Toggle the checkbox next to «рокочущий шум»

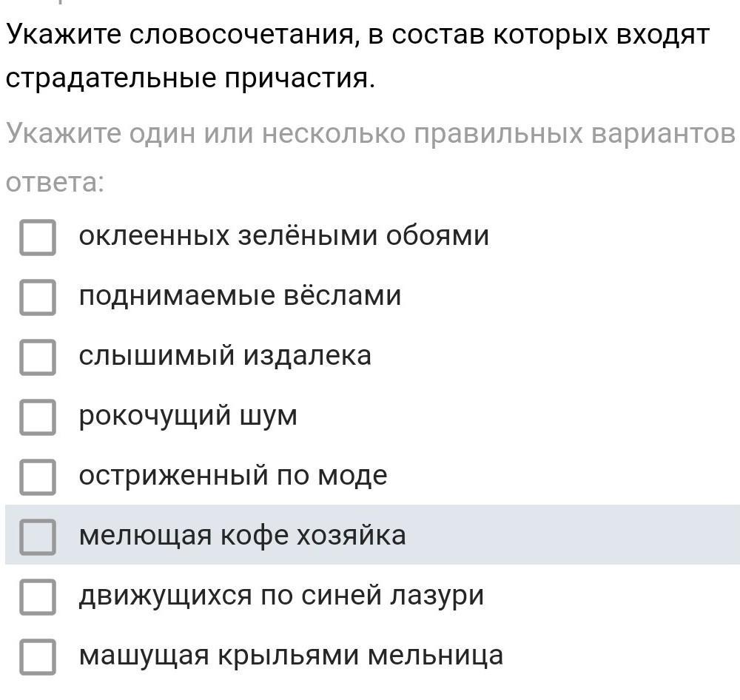coord(37,417)
